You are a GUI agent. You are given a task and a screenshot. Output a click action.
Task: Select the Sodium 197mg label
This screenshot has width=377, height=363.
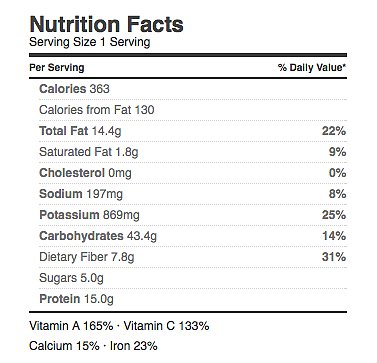pyautogui.click(x=81, y=194)
